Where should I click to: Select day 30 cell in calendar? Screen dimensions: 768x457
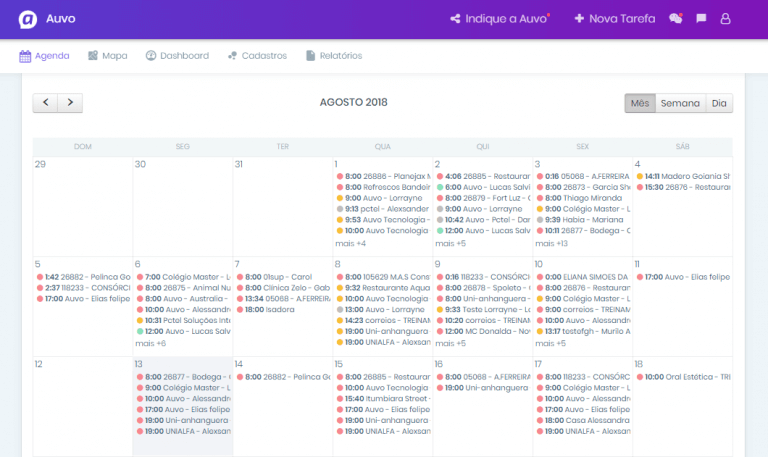183,207
